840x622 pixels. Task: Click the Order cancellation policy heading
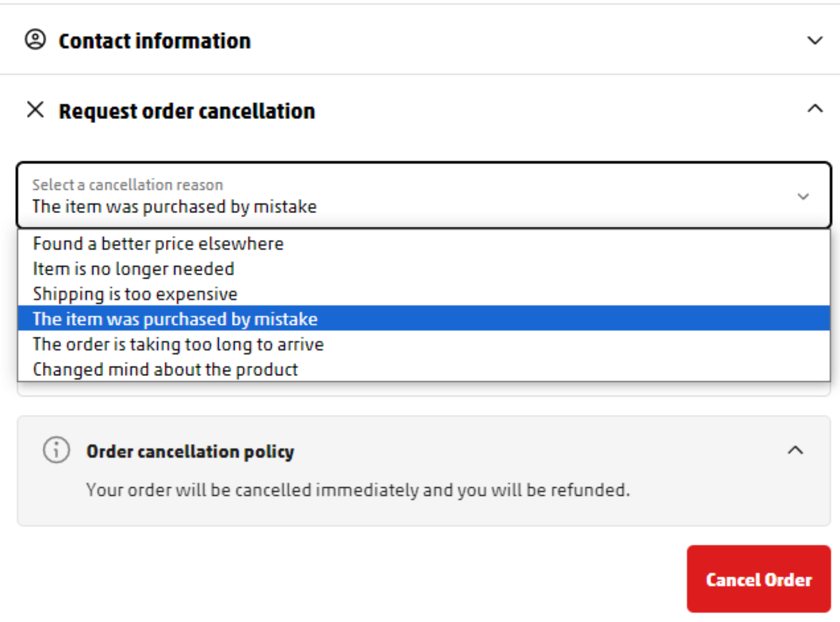pos(190,451)
